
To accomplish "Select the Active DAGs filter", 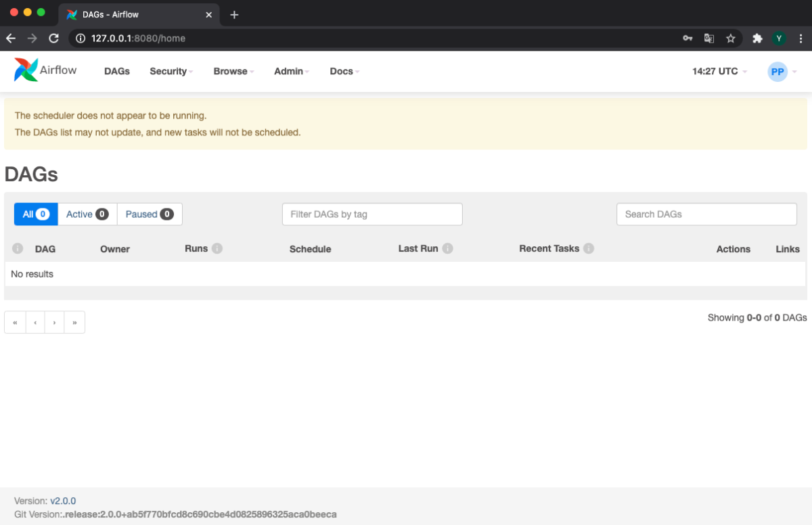I will [87, 214].
